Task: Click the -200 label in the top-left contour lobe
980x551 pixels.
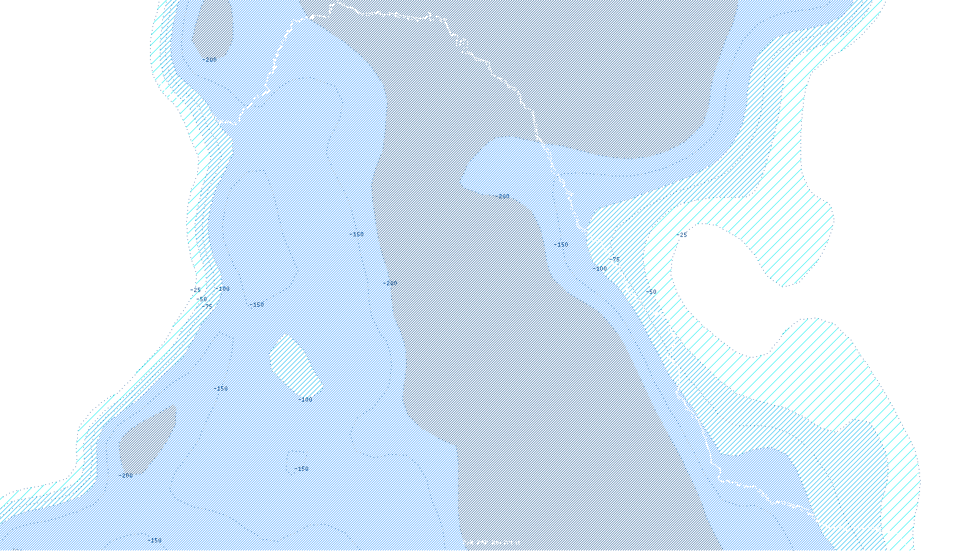Action: 209,60
